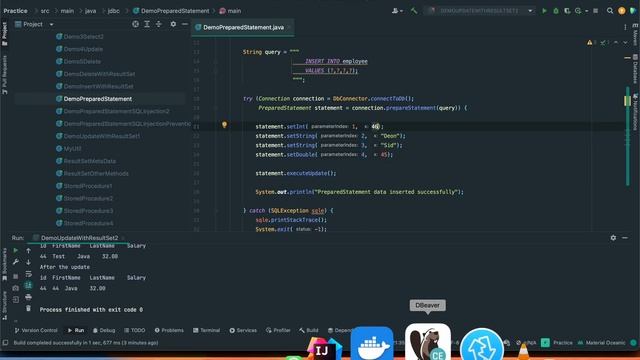Fold the catch block in editor gutter
Viewport: 640px width, 360px height.
[216, 211]
